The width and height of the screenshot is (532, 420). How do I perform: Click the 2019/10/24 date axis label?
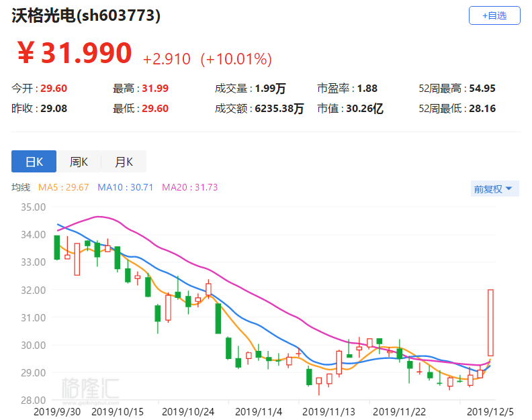pyautogui.click(x=188, y=412)
